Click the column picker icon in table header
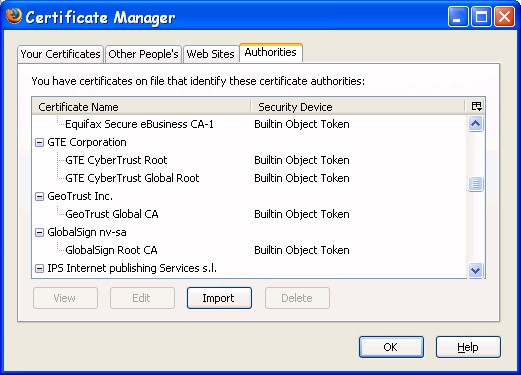Image resolution: width=521 pixels, height=375 pixels. pos(476,106)
